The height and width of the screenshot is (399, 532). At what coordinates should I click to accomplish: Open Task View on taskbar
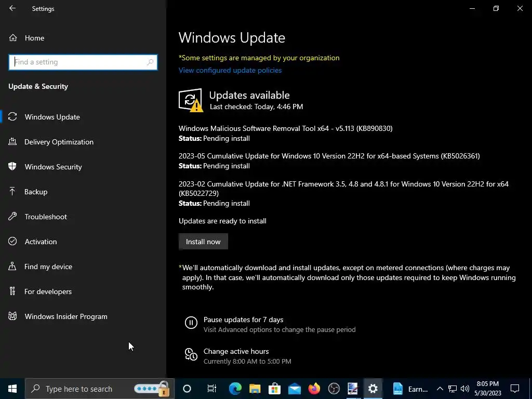(212, 389)
